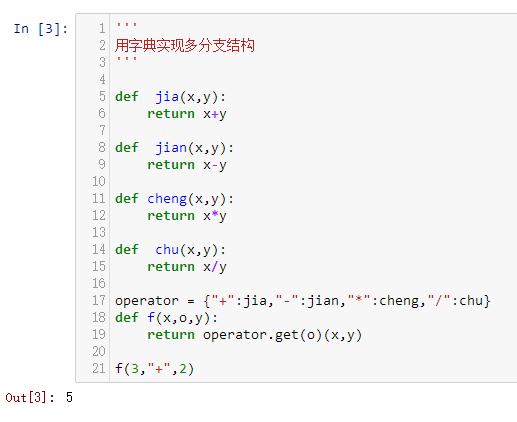
Task: Click the Out[3] output prompt
Action: [30, 397]
